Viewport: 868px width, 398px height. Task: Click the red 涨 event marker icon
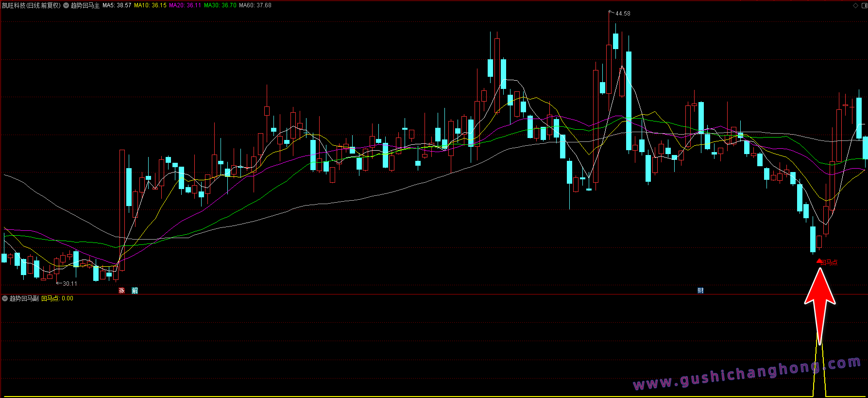(x=121, y=291)
